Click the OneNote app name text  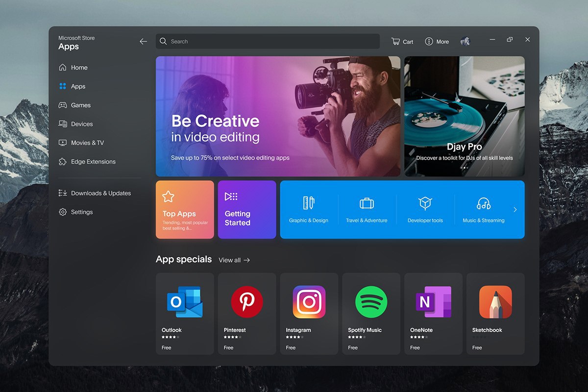(x=422, y=330)
